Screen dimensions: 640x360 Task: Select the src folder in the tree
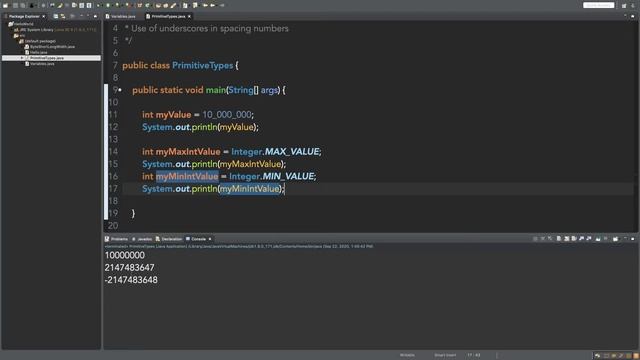pos(20,36)
